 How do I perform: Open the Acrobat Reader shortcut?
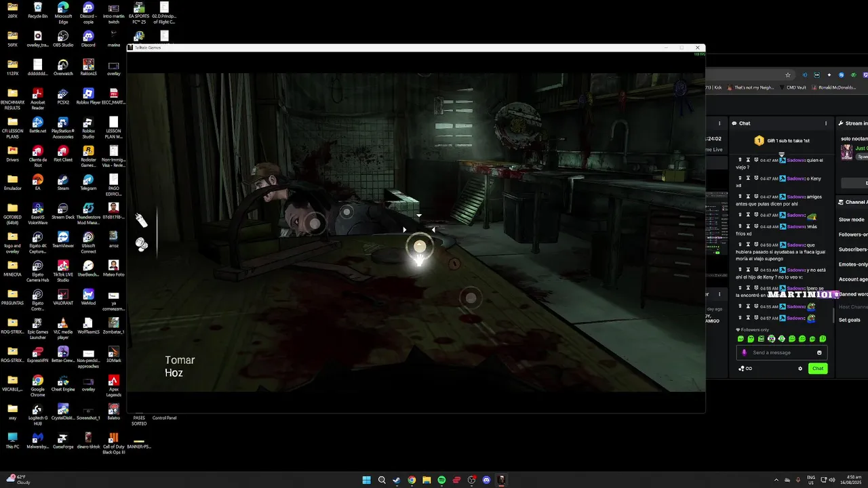click(x=38, y=99)
